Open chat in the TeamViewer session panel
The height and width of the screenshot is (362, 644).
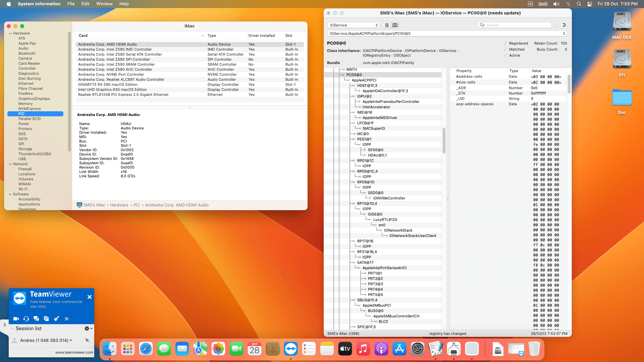(x=36, y=319)
